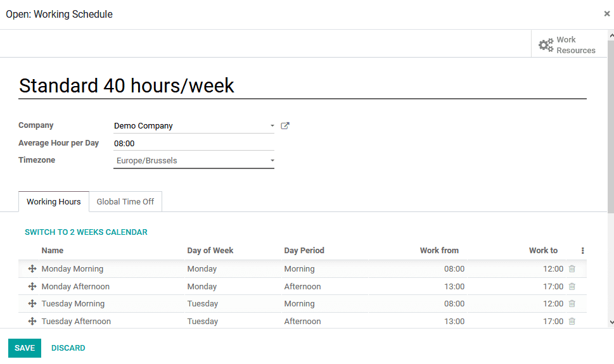Image resolution: width=614 pixels, height=364 pixels.
Task: Delete the Tuesday Morning row
Action: pos(572,304)
